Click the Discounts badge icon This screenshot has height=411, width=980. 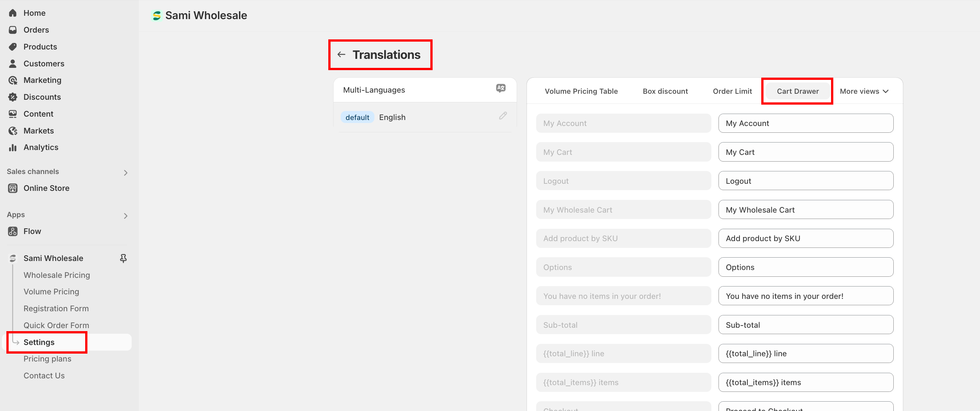pos(12,97)
